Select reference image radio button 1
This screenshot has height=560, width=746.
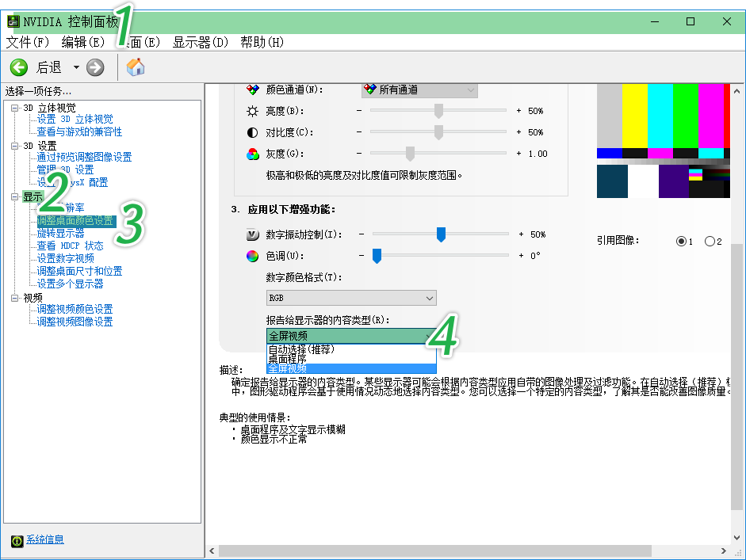pos(681,241)
